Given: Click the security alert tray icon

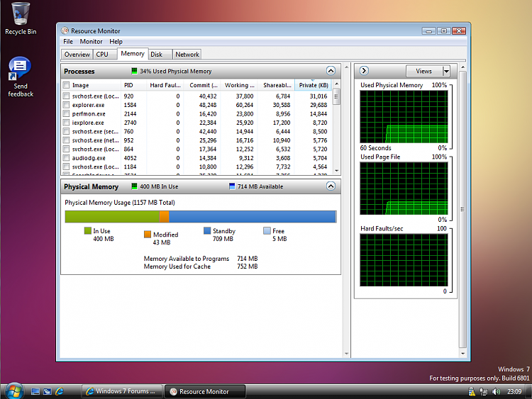Looking at the screenshot, I should (x=472, y=392).
